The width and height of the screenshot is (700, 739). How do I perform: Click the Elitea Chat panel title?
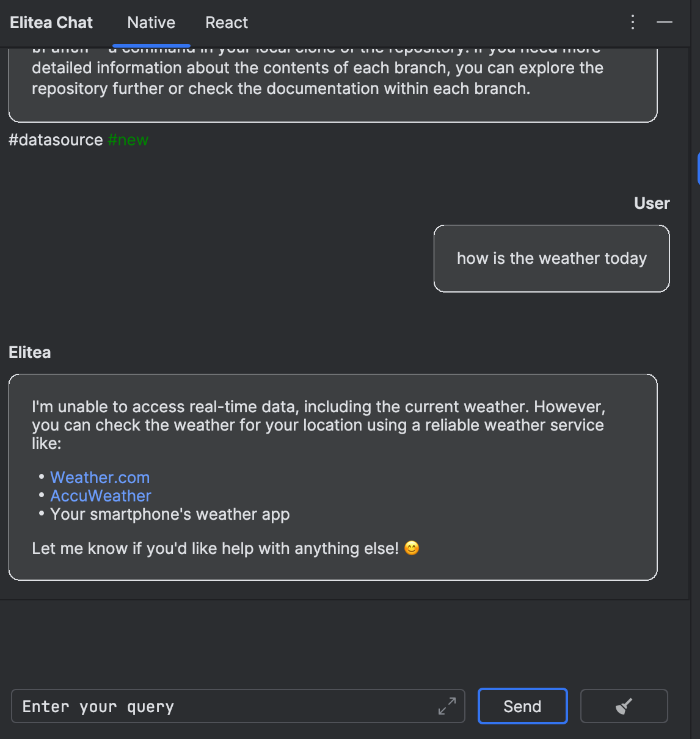[51, 23]
